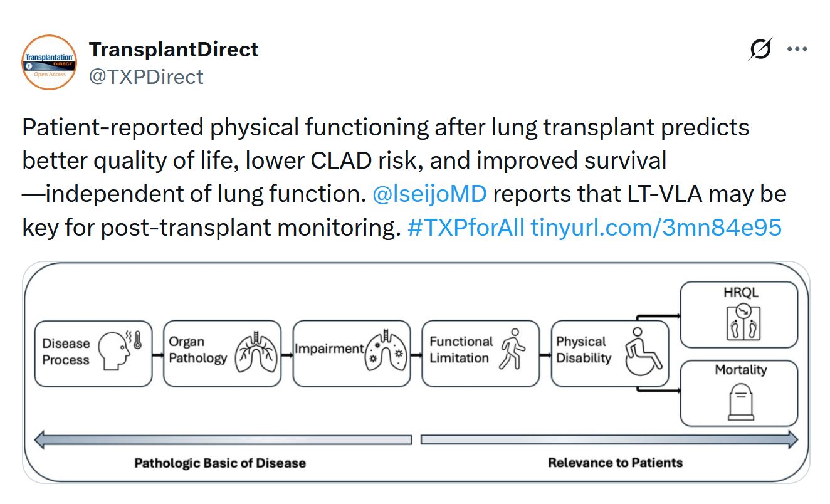This screenshot has height=504, width=830.
Task: Click the Pathologic Basic of Disease caption
Action: pyautogui.click(x=220, y=463)
